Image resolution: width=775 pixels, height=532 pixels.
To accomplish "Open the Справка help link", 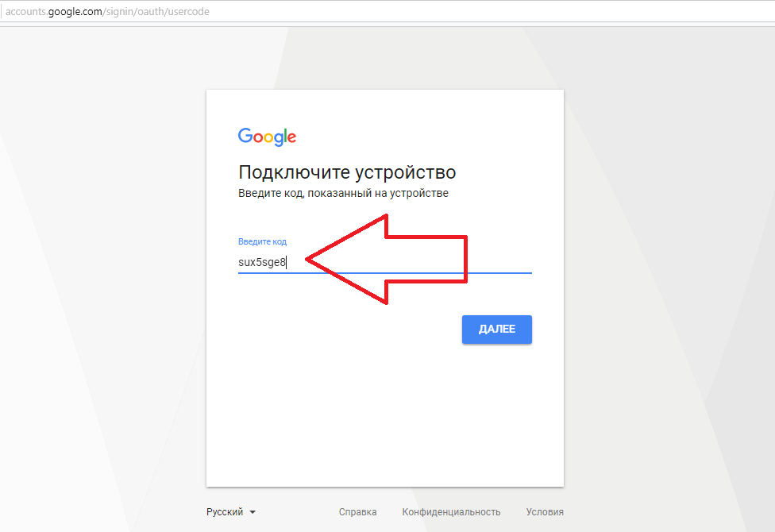I will point(357,512).
